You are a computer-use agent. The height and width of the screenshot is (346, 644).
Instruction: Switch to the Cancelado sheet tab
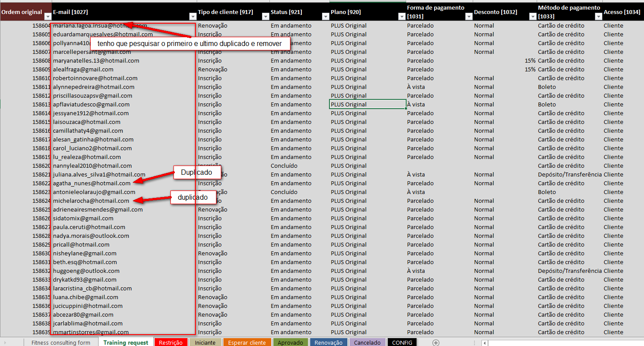click(x=367, y=342)
